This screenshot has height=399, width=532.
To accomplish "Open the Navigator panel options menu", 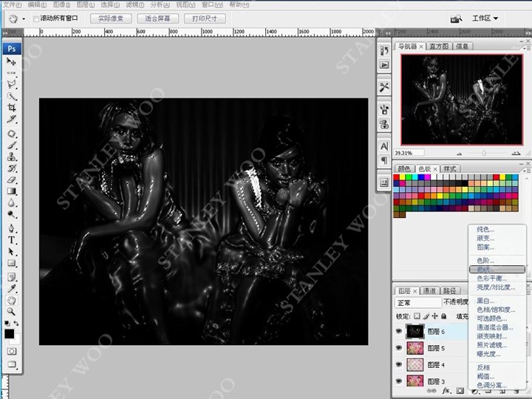I will (528, 49).
